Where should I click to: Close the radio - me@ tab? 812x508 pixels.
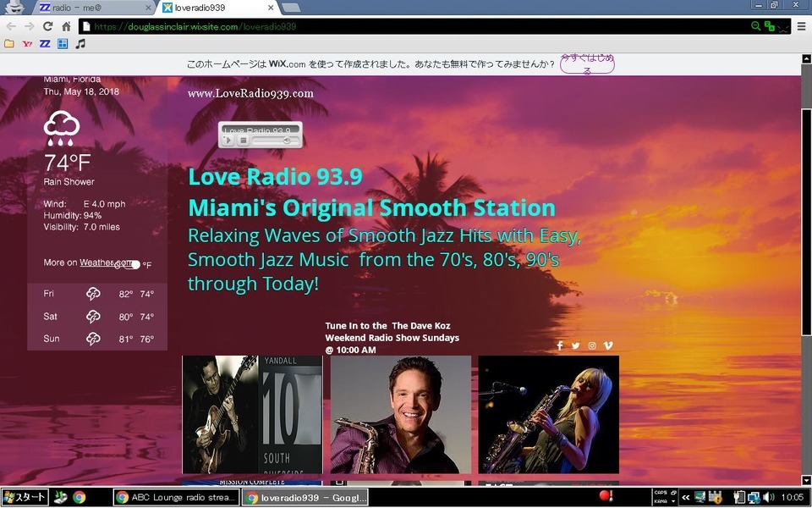point(149,8)
